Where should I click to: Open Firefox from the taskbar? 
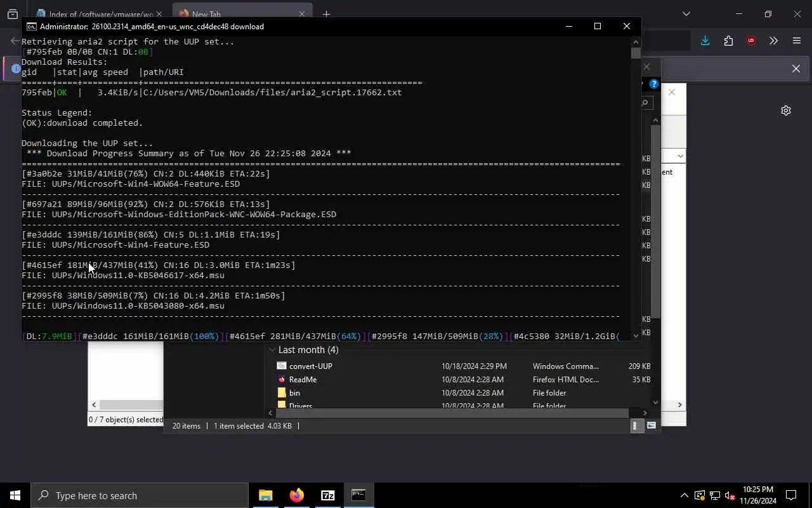(x=297, y=495)
